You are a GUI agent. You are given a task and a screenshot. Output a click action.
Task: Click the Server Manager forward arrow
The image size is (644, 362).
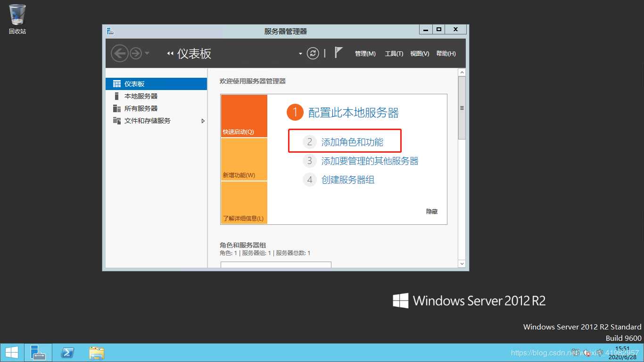coord(136,53)
